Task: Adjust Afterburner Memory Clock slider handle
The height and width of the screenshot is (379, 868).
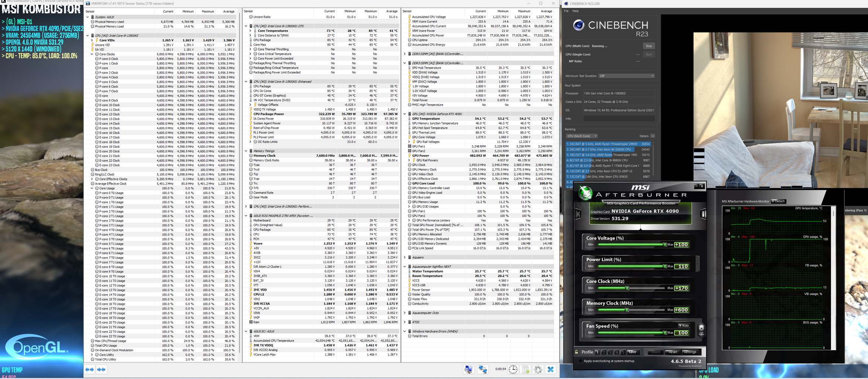Action: coord(627,310)
